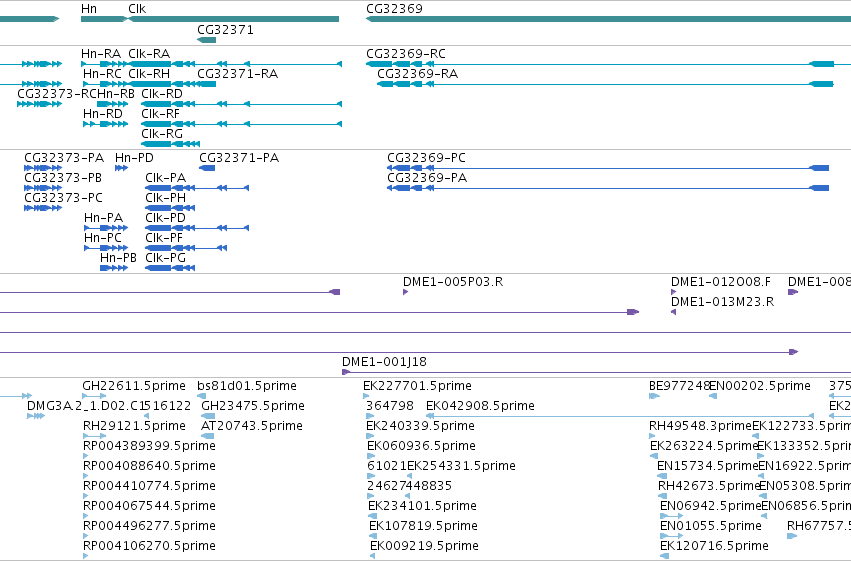Click EST RP004389399.5prime

[149, 447]
